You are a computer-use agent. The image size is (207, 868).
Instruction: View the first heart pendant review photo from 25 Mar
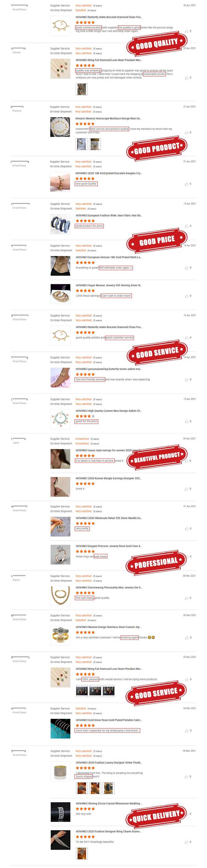click(x=81, y=691)
